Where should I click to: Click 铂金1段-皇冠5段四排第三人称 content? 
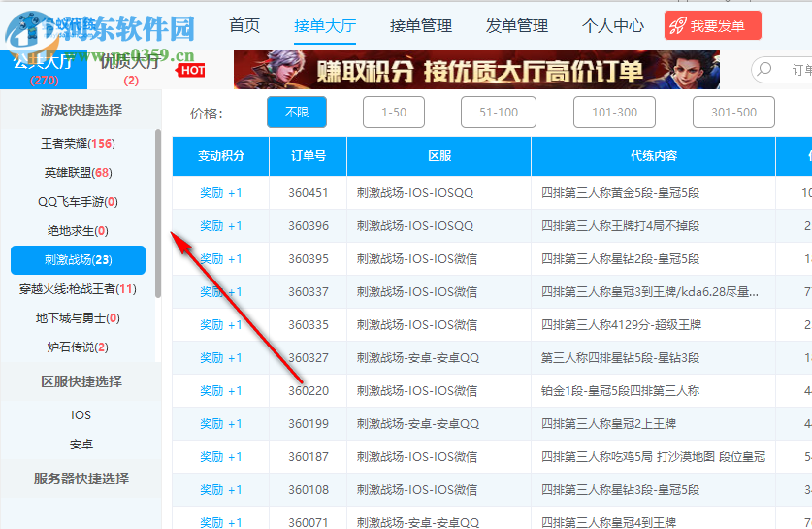coord(620,390)
